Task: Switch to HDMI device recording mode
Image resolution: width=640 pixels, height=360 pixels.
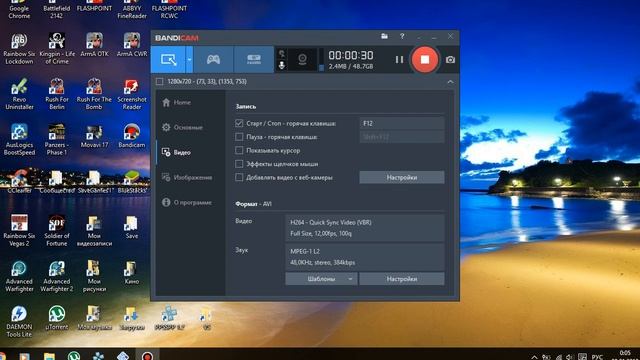Action: (x=254, y=60)
